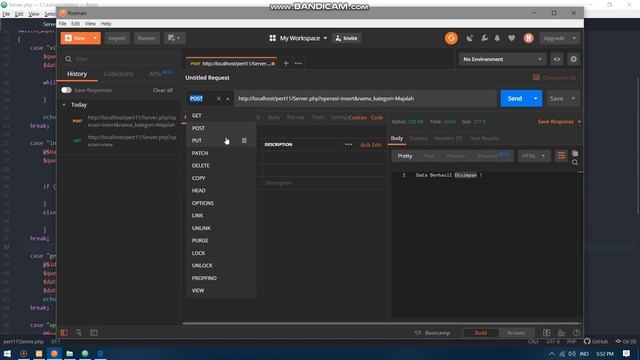Click the heart icon in Postman header
Viewport: 640px width, 360px height.
click(511, 38)
